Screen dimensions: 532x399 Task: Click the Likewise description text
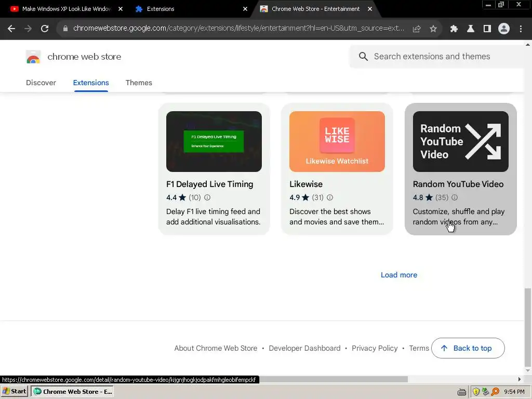coord(337,217)
